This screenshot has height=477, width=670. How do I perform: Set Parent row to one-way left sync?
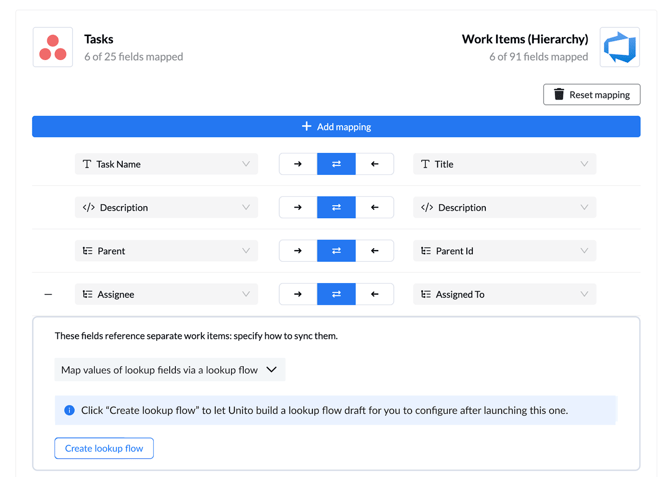[x=375, y=251]
